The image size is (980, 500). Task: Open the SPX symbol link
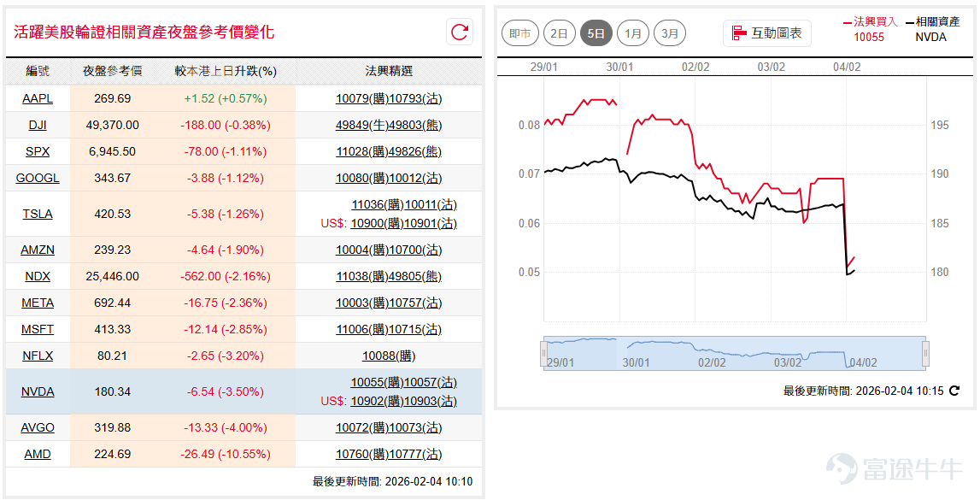tap(38, 151)
